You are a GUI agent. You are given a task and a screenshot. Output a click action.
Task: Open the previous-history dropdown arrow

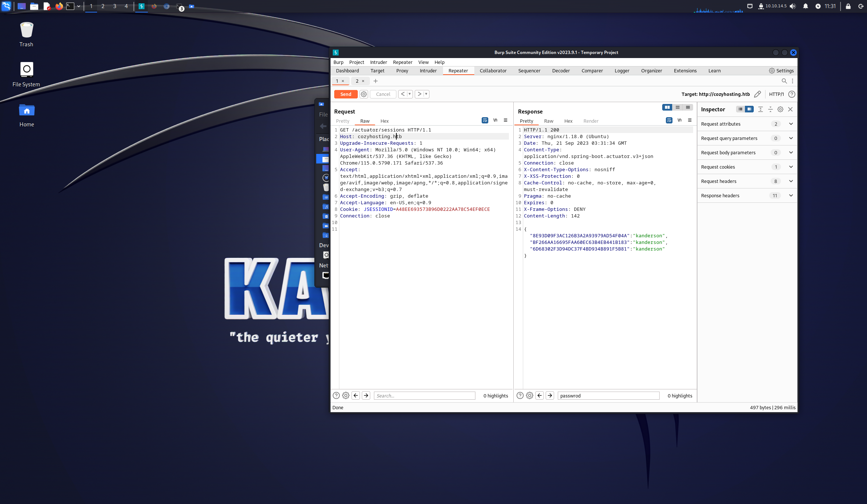410,94
